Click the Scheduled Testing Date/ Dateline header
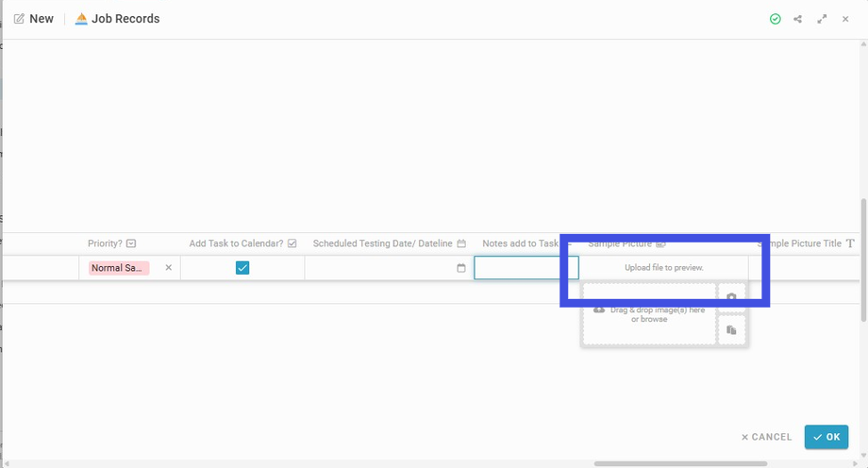Image resolution: width=868 pixels, height=468 pixels. tap(382, 243)
